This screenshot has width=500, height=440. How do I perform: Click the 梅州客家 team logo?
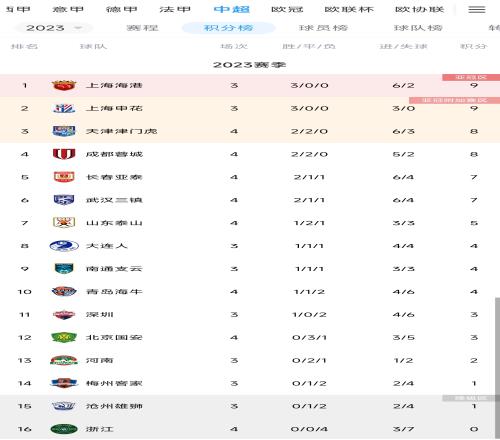click(x=64, y=383)
